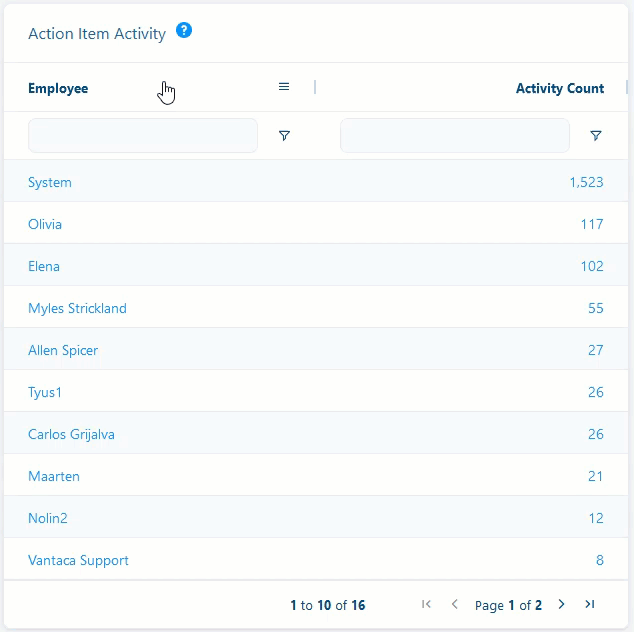Click the Employee filter text box
This screenshot has height=632, width=634.
(143, 135)
